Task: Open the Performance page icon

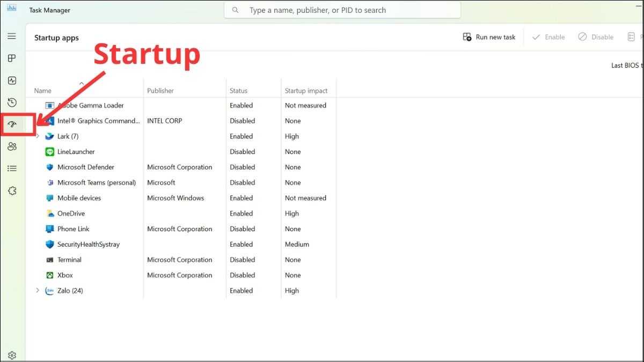Action: pyautogui.click(x=12, y=80)
